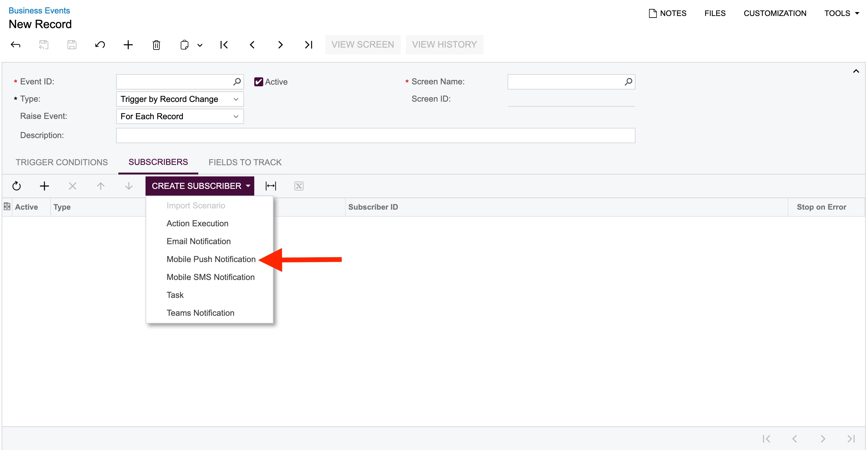Switch to Trigger Conditions tab

coord(62,162)
